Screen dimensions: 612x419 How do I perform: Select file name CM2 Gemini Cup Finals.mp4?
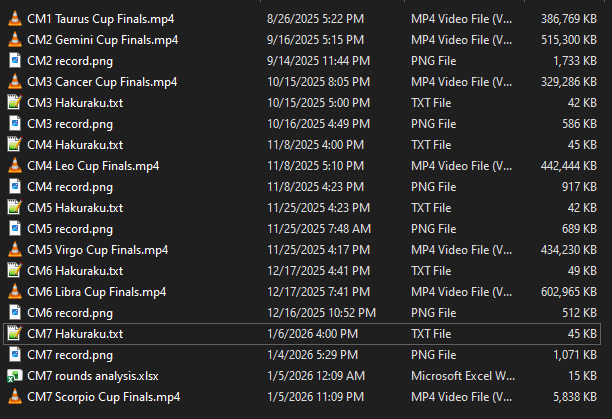[103, 40]
